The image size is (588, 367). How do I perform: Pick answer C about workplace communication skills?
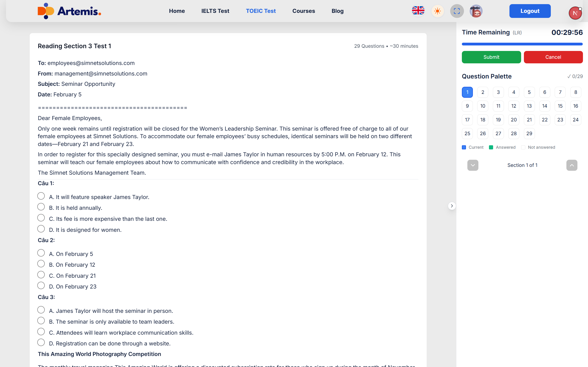41,332
